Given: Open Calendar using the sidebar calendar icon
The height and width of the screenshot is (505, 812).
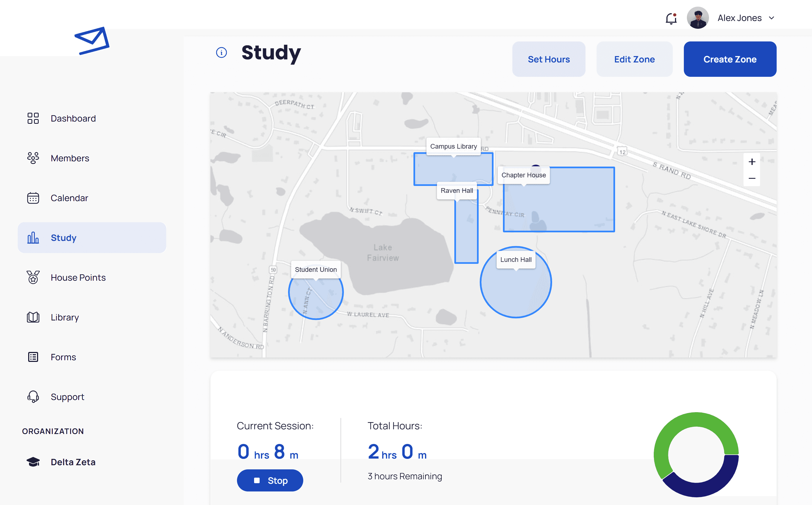Looking at the screenshot, I should click(33, 198).
